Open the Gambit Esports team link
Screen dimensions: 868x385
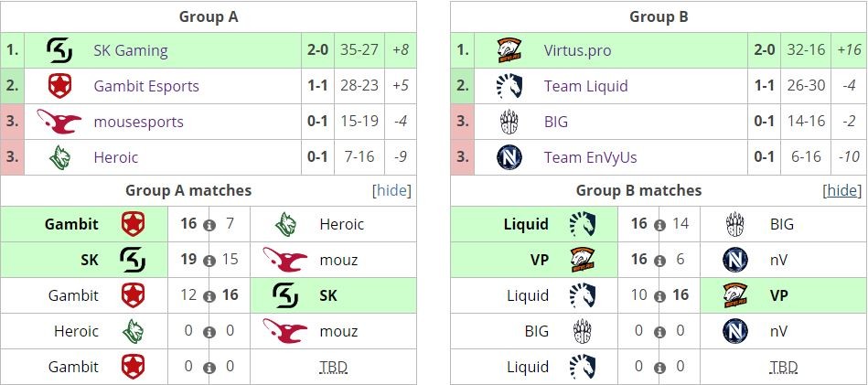click(146, 86)
